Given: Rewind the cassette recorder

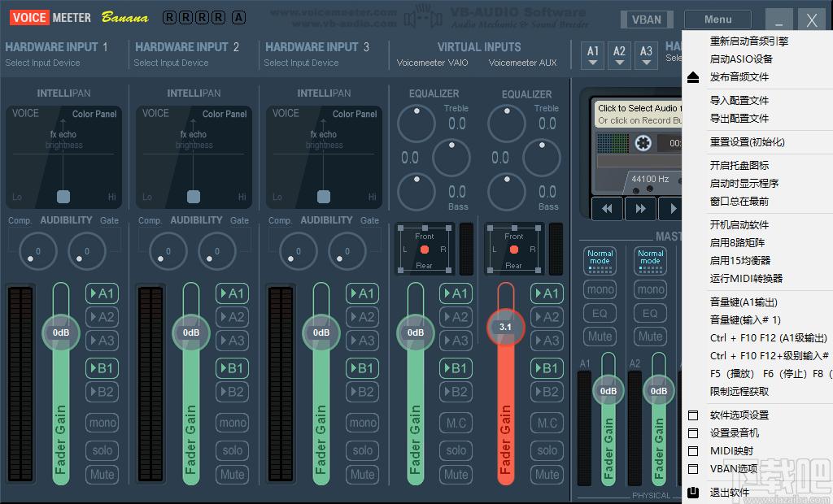Looking at the screenshot, I should 607,208.
